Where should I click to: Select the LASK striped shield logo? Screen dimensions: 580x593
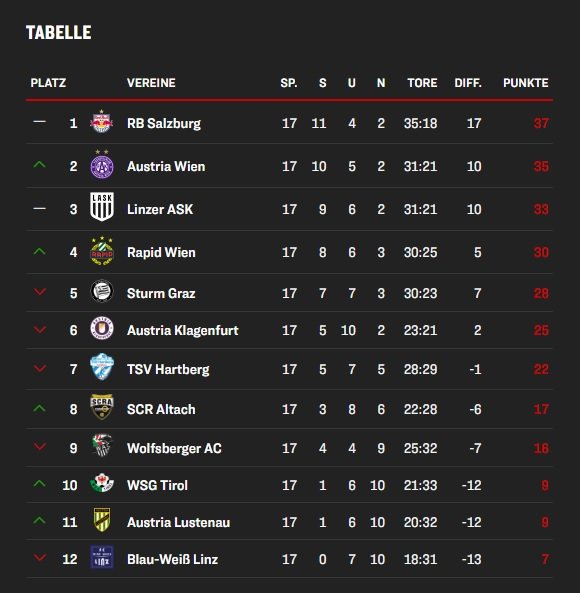tap(102, 207)
